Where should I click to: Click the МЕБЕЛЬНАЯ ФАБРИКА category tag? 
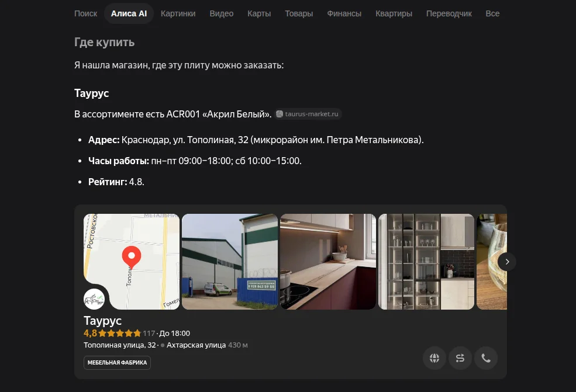point(117,363)
